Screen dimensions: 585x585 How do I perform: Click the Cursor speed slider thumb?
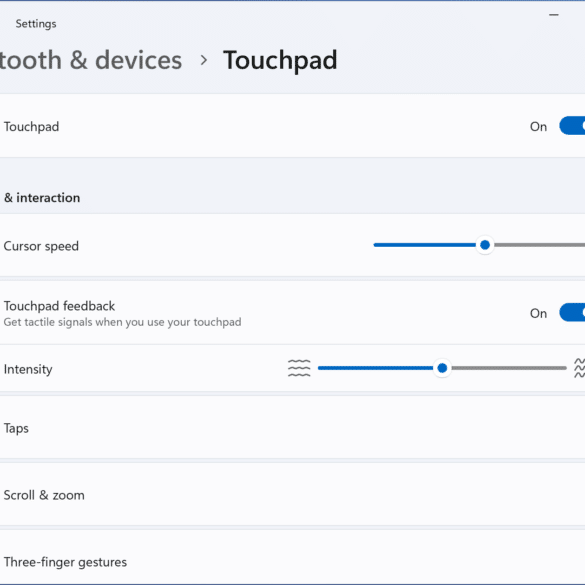pyautogui.click(x=485, y=245)
